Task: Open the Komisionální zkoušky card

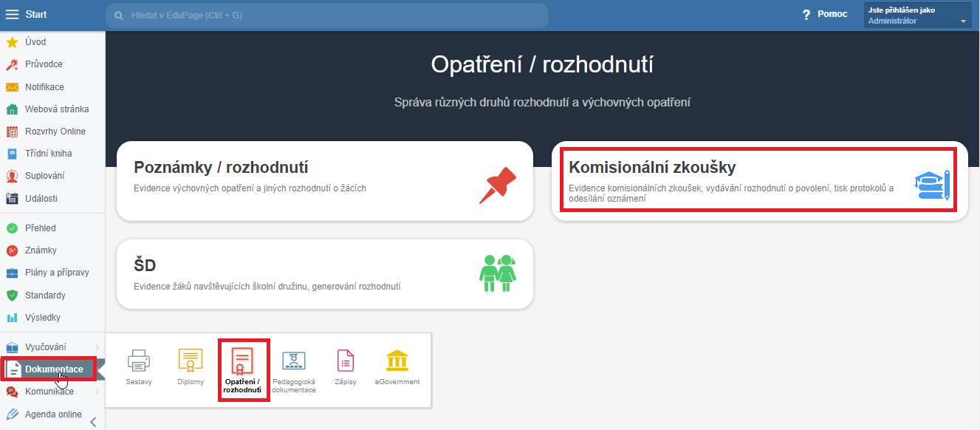Action: pyautogui.click(x=759, y=181)
